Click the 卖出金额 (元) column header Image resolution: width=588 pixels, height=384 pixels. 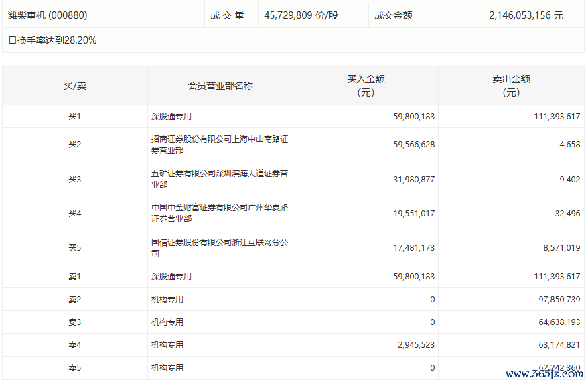click(511, 86)
